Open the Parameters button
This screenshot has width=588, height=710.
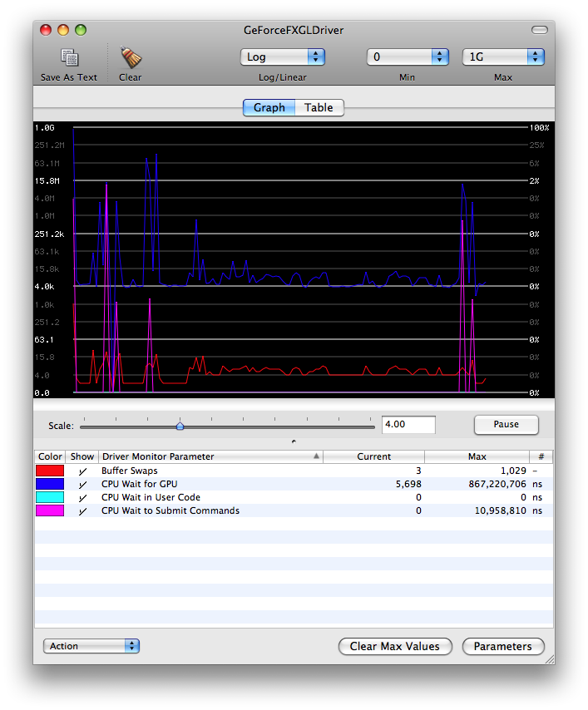tap(503, 646)
